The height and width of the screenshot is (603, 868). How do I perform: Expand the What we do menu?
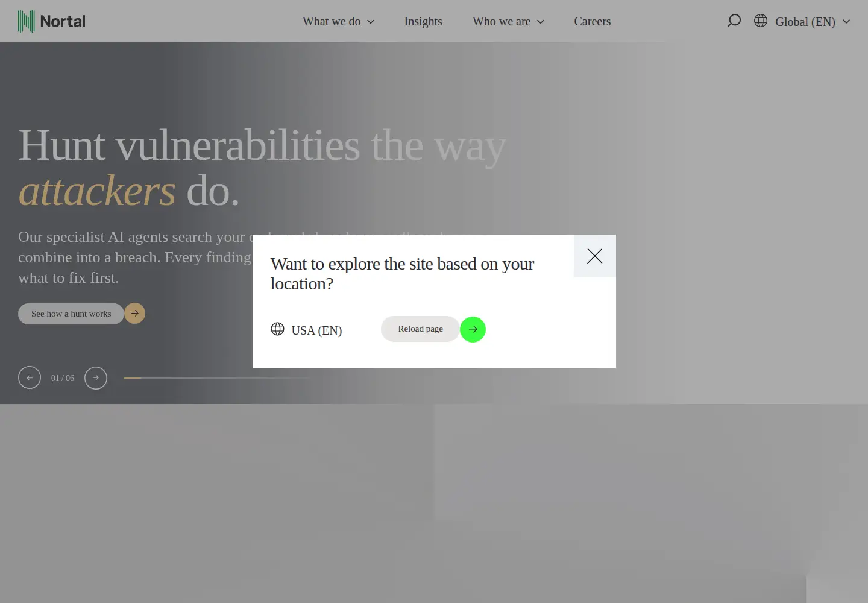339,21
